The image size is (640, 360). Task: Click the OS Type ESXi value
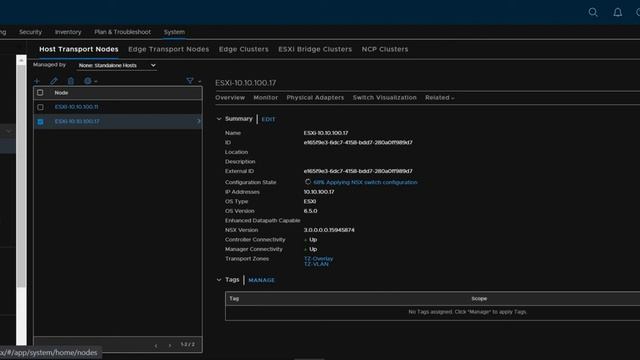(310, 201)
